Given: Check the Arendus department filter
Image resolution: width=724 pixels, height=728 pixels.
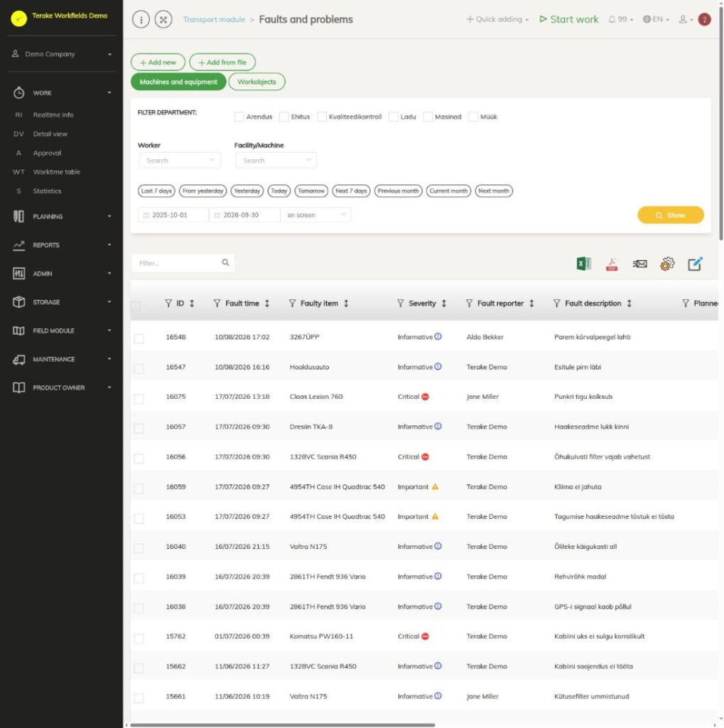Looking at the screenshot, I should [239, 117].
